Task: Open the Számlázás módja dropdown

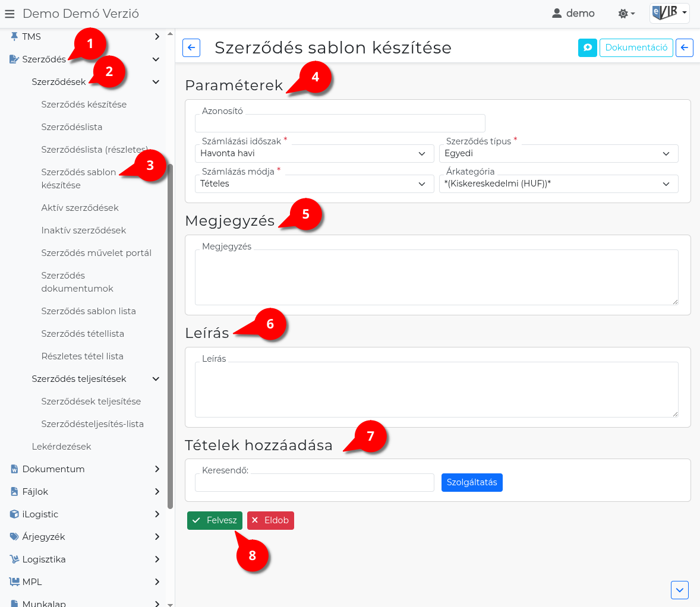Action: tap(314, 184)
